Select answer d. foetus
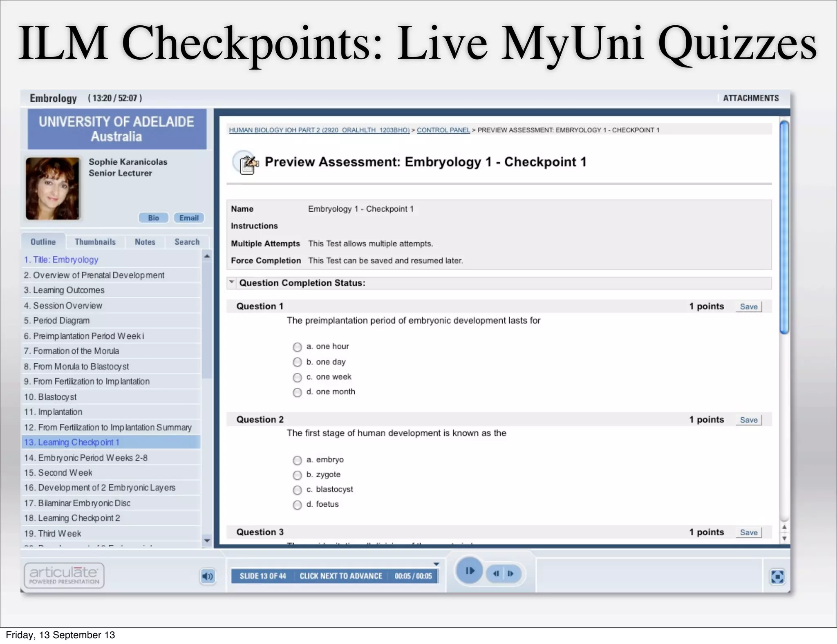 pos(297,505)
